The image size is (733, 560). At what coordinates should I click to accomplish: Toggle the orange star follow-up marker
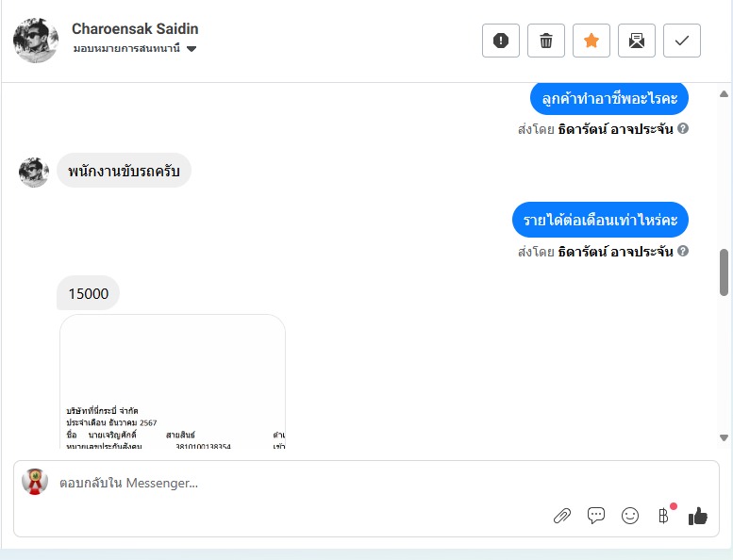591,41
